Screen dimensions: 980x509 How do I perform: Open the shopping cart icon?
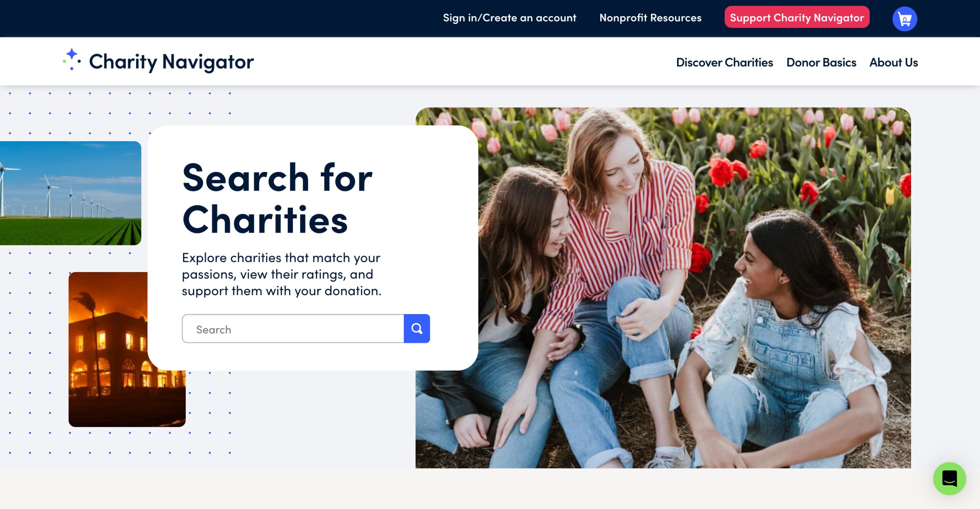click(904, 19)
